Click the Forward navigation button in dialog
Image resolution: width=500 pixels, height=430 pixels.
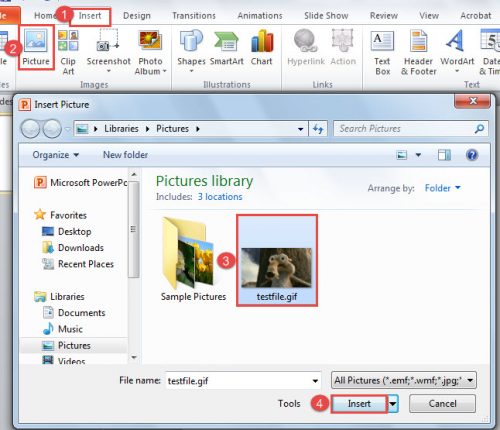[x=52, y=129]
